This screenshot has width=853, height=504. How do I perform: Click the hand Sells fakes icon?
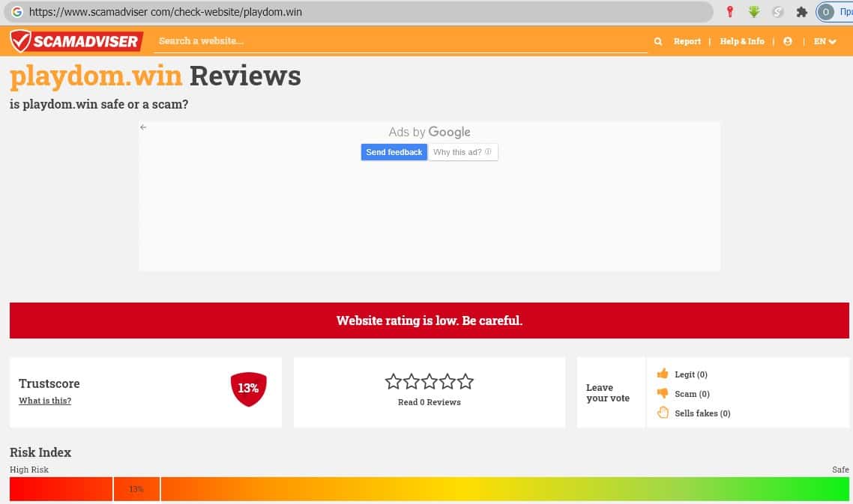click(x=663, y=412)
